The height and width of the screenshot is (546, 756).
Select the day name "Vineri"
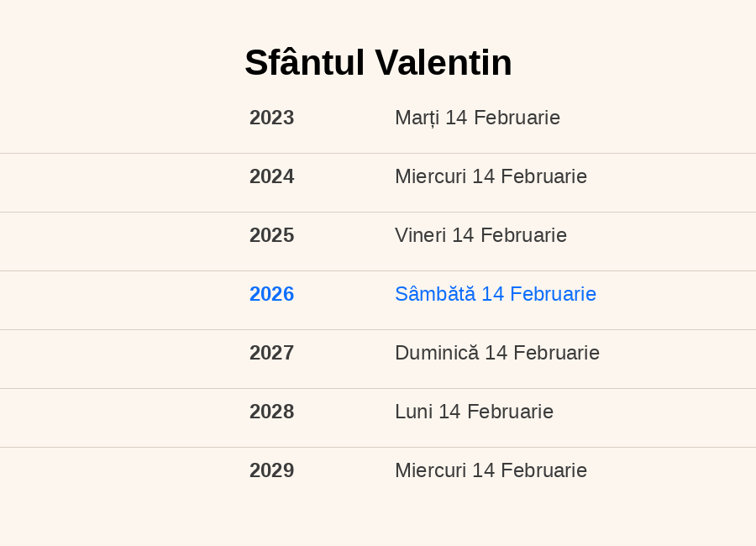click(420, 235)
